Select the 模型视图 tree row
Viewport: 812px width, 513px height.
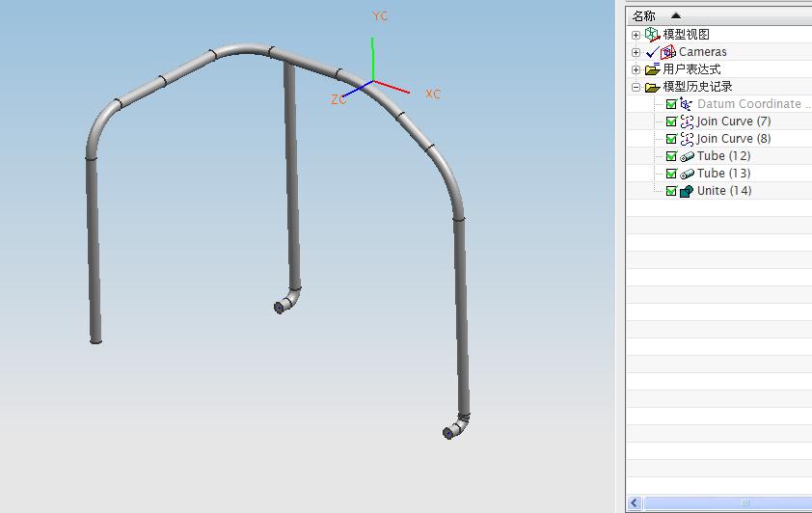pos(719,35)
